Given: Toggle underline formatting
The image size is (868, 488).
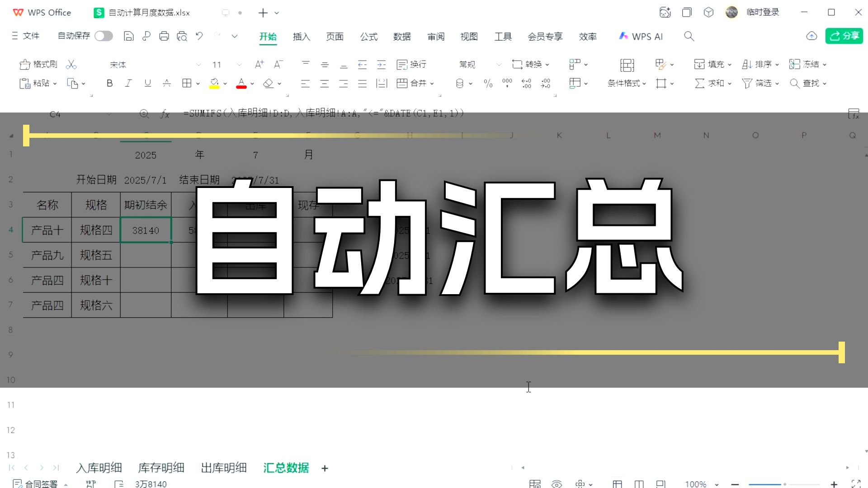Looking at the screenshot, I should pyautogui.click(x=147, y=83).
